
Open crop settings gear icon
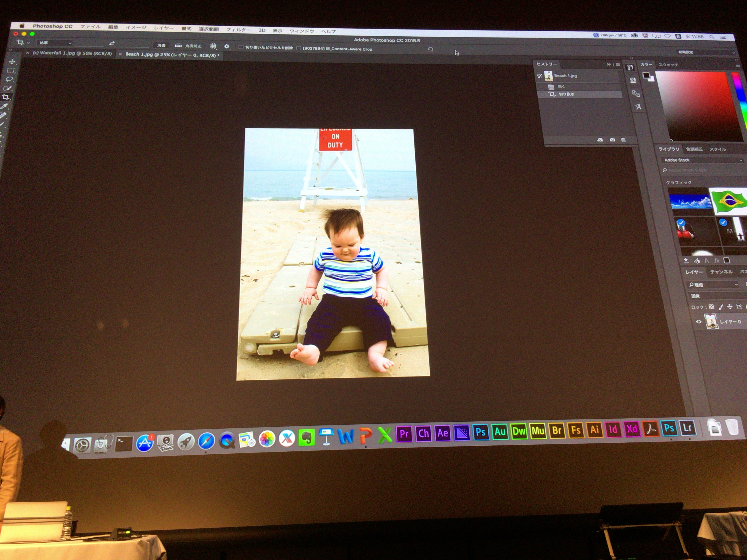[x=227, y=46]
